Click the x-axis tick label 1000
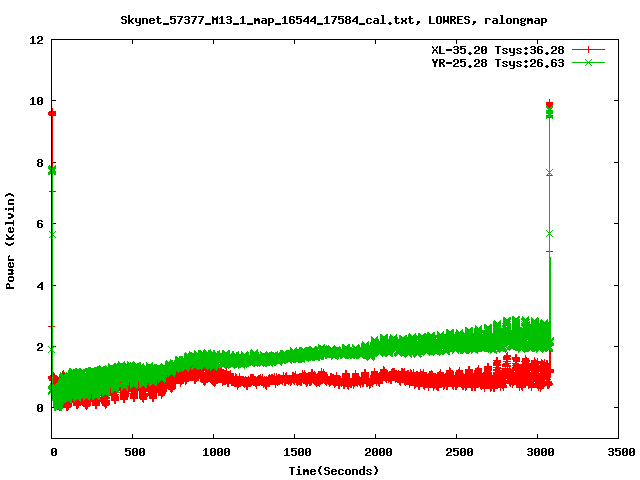Screen dimensions: 640x480 (x=216, y=452)
